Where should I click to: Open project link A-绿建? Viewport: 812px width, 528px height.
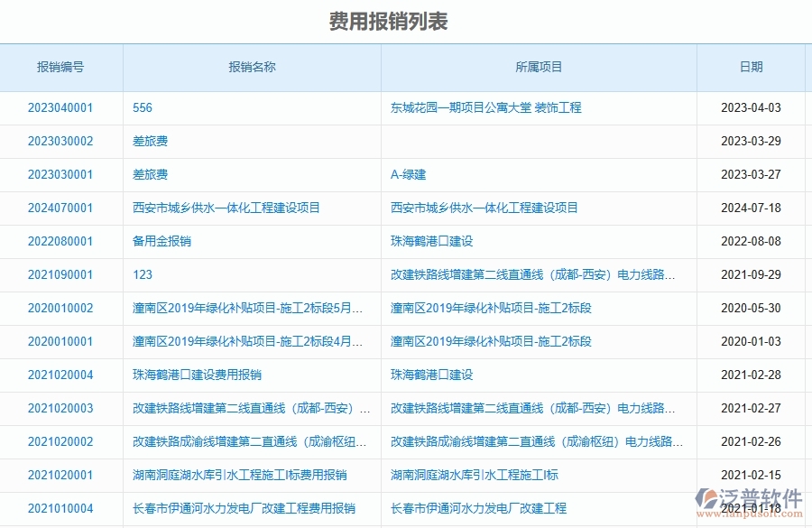pos(403,175)
